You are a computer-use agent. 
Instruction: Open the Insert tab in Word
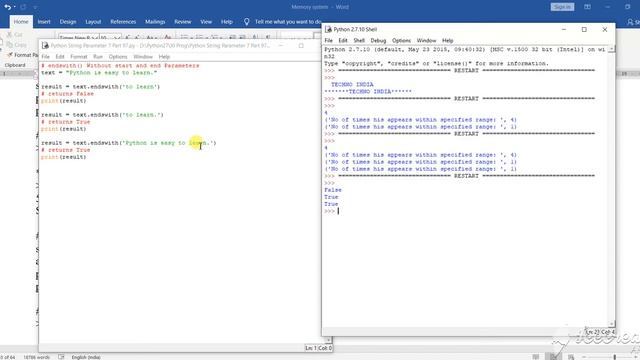44,22
